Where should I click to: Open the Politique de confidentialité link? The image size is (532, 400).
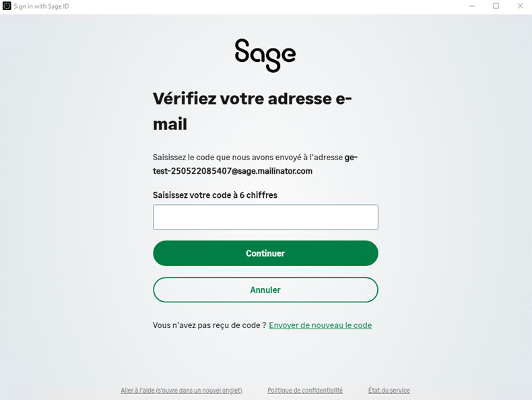(x=305, y=391)
